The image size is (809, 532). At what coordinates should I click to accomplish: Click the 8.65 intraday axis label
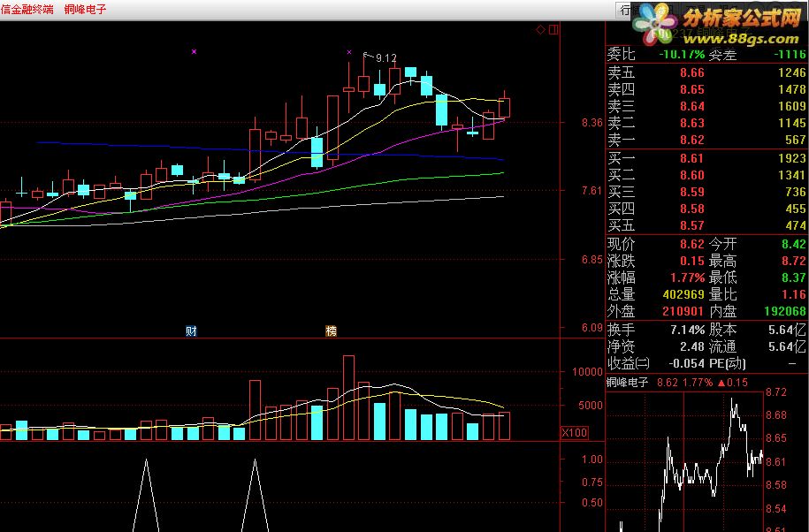776,438
